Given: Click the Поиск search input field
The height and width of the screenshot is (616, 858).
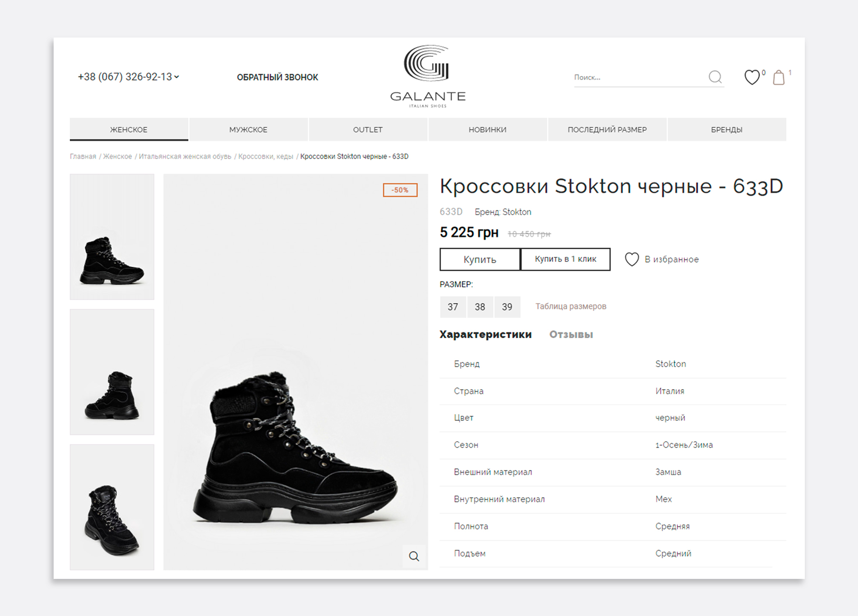Looking at the screenshot, I should tap(637, 77).
